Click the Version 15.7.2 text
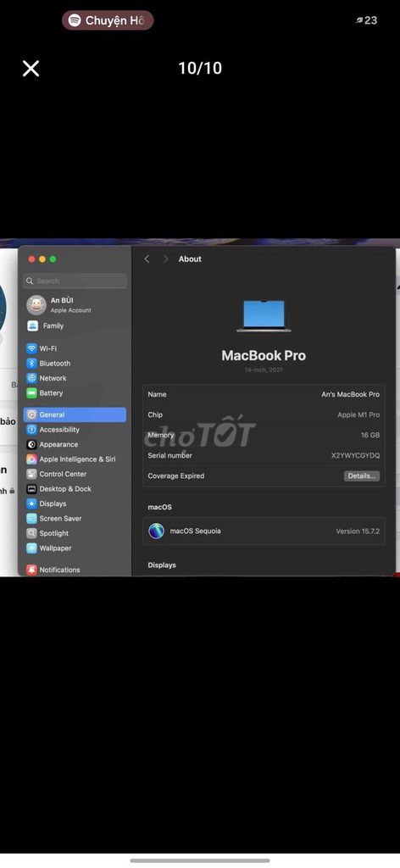Screen dimensions: 400x868 [358, 531]
